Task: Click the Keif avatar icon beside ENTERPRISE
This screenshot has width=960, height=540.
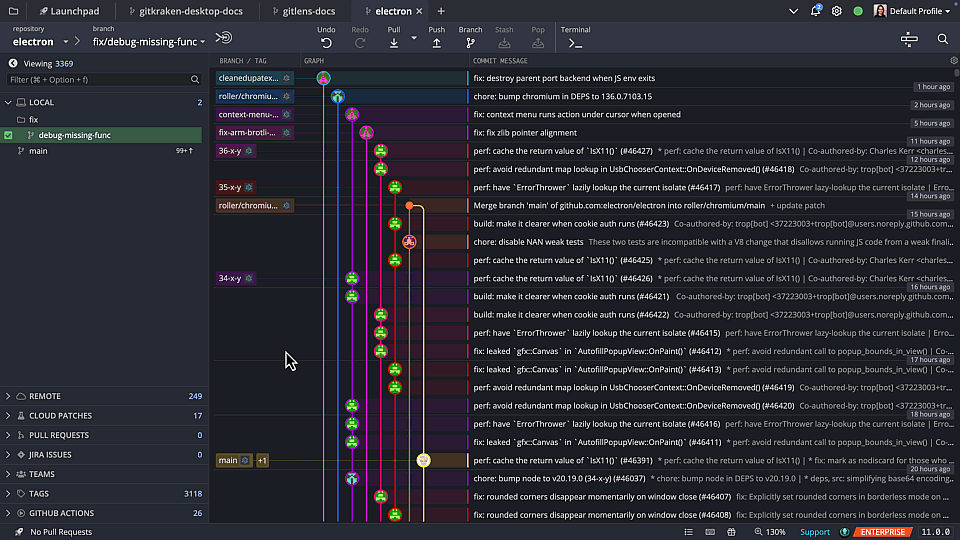Action: pos(844,532)
